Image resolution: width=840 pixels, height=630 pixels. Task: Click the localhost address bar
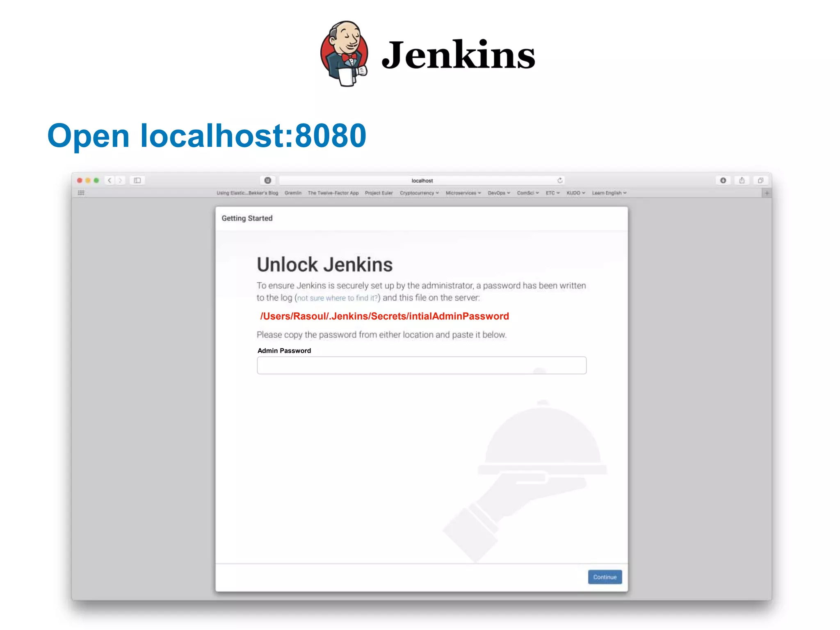coord(422,180)
